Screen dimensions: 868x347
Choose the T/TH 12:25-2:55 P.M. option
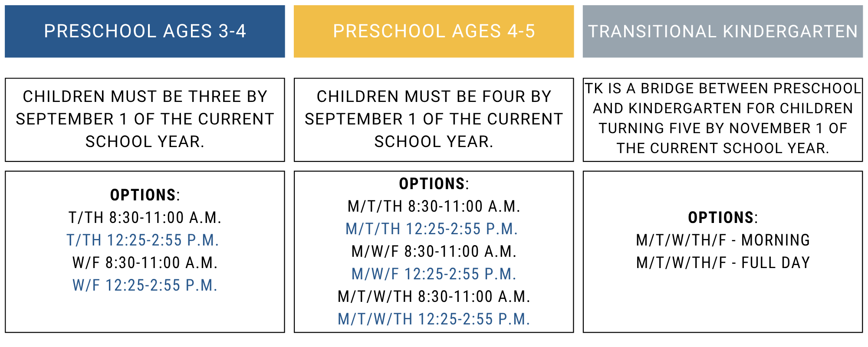143,240
